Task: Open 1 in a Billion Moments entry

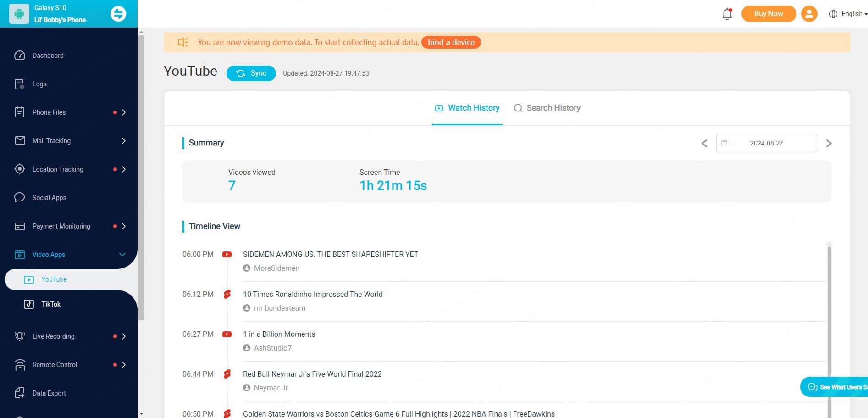Action: (279, 334)
